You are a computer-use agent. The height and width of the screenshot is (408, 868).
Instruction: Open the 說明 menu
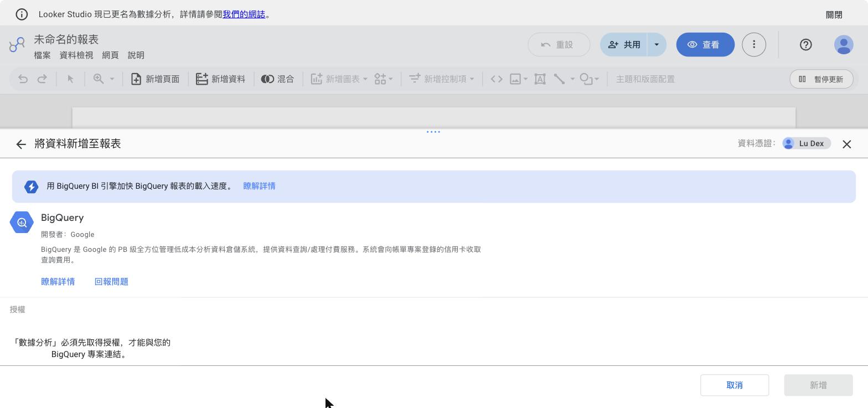click(136, 55)
